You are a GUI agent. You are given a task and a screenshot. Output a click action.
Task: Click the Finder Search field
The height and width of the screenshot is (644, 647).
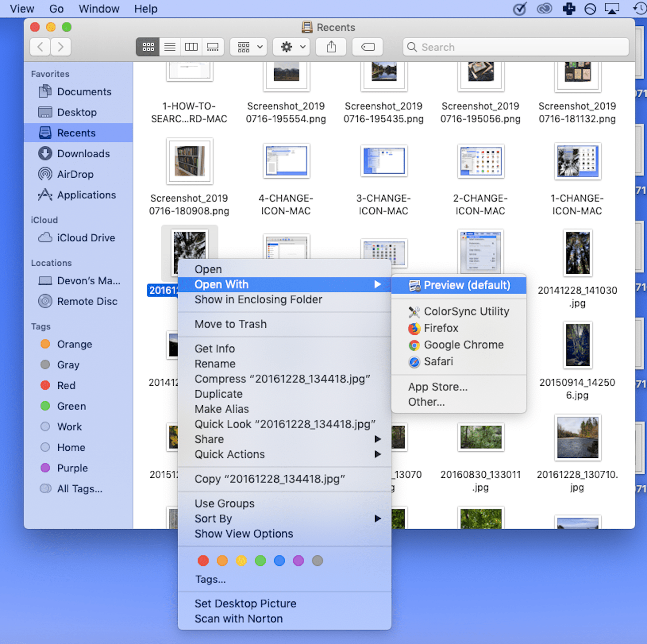point(516,47)
